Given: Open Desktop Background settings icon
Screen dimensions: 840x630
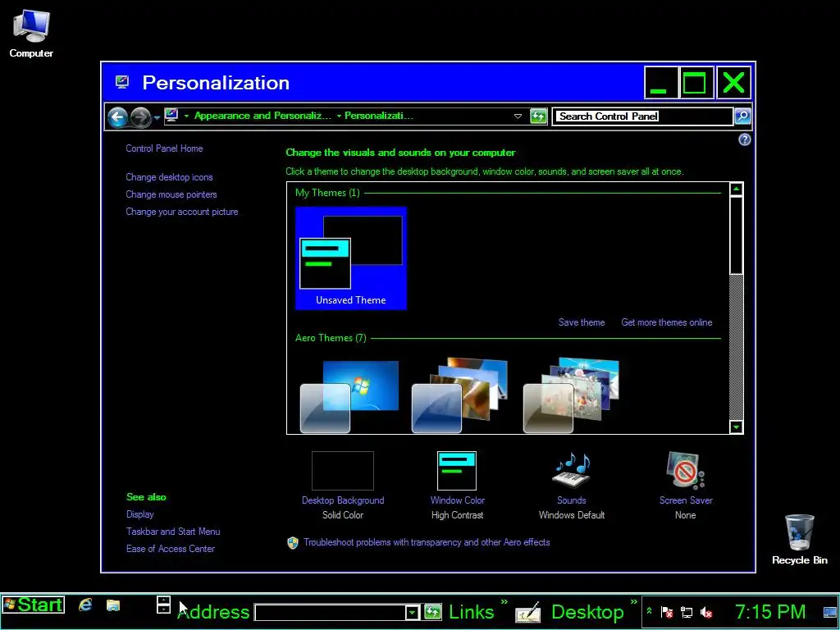Looking at the screenshot, I should pyautogui.click(x=343, y=471).
